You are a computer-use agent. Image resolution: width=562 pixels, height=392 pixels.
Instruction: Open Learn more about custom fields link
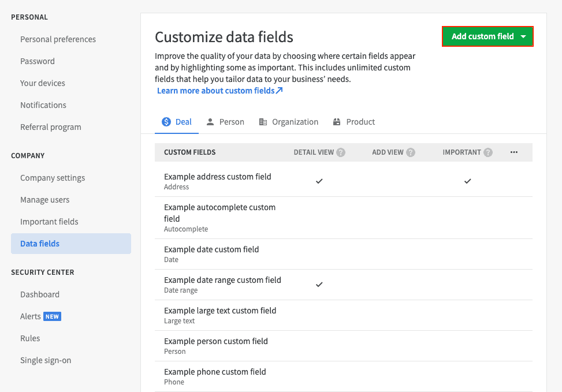point(220,91)
